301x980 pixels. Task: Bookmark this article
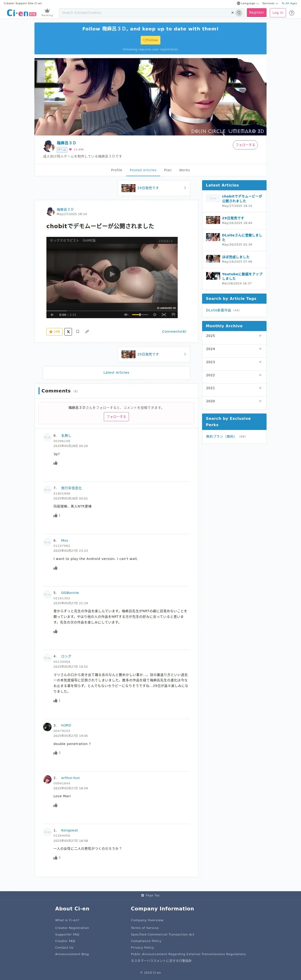[x=78, y=332]
